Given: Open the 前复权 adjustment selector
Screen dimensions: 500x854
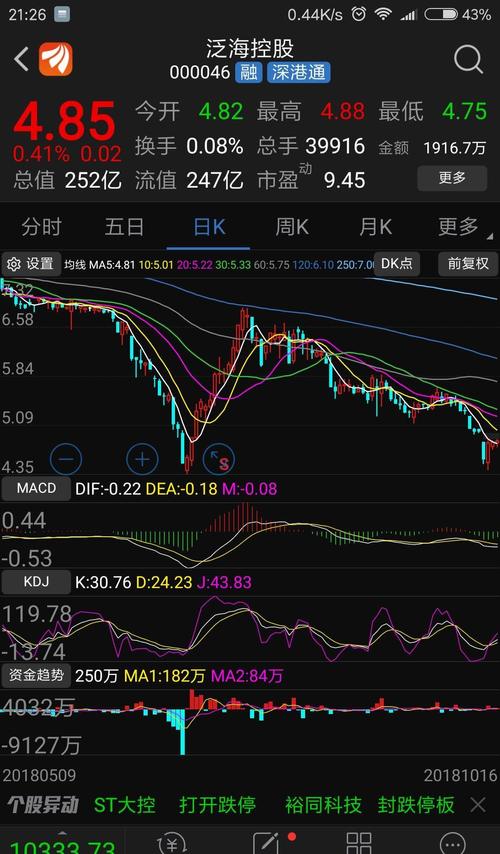Looking at the screenshot, I should (468, 264).
